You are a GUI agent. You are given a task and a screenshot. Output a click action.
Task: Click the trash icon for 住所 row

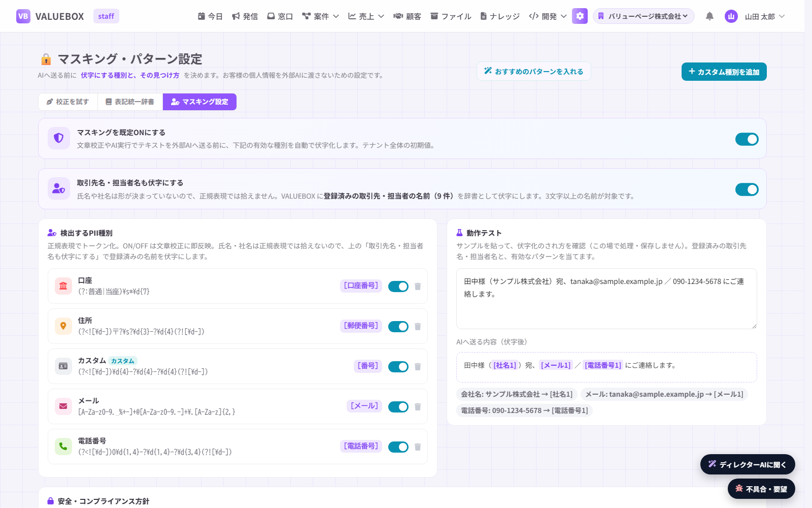point(418,327)
